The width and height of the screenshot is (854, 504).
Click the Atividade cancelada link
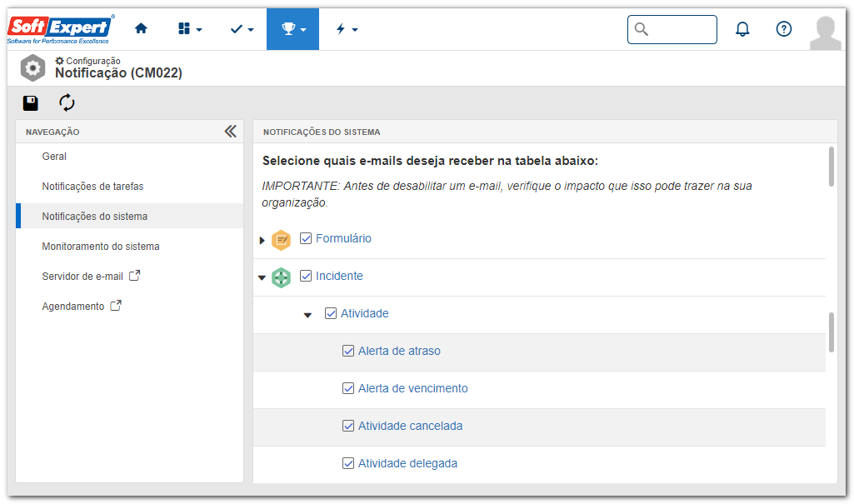[410, 427]
